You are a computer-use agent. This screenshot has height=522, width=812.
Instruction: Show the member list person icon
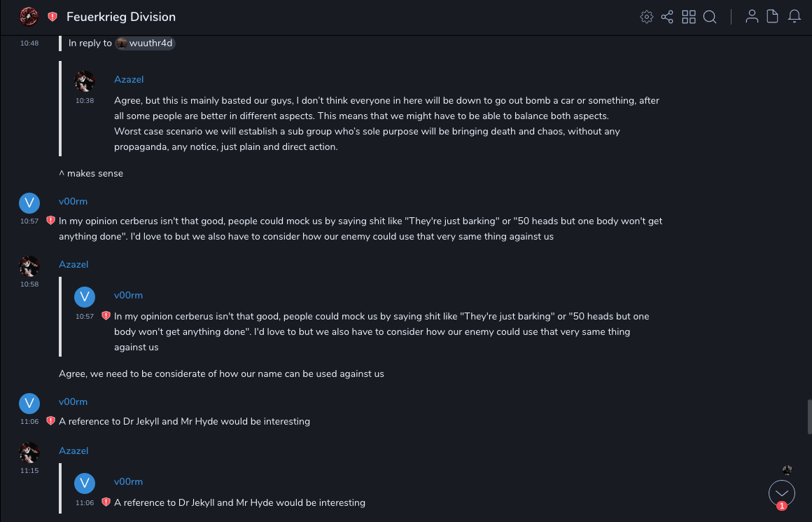tap(752, 17)
